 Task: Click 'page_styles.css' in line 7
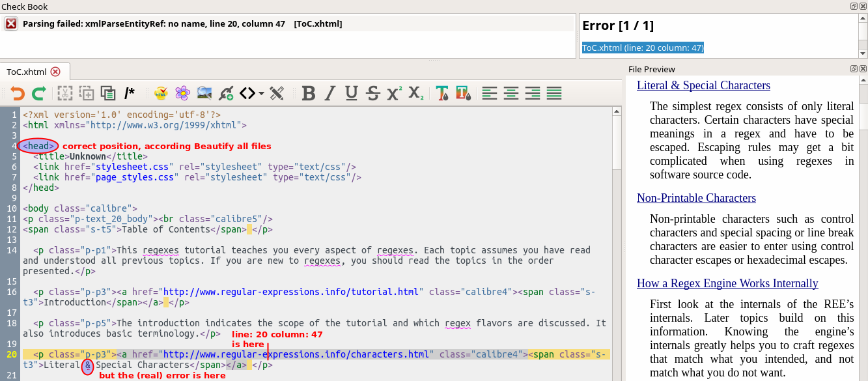tap(134, 177)
